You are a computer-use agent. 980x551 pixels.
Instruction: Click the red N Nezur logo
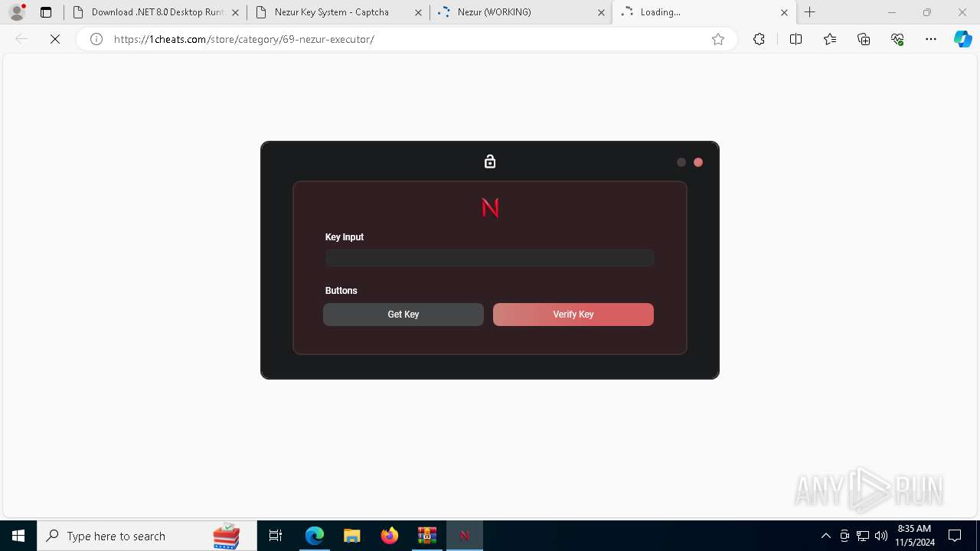pyautogui.click(x=491, y=207)
